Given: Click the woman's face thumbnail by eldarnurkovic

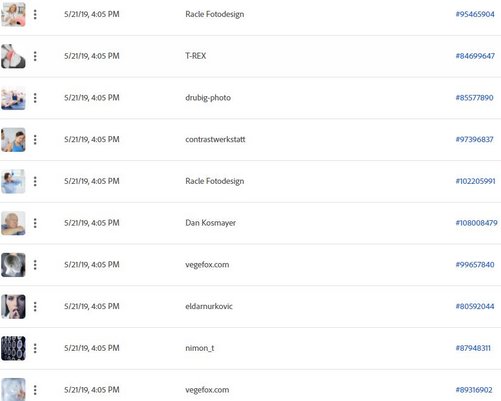Looking at the screenshot, I should tap(13, 306).
